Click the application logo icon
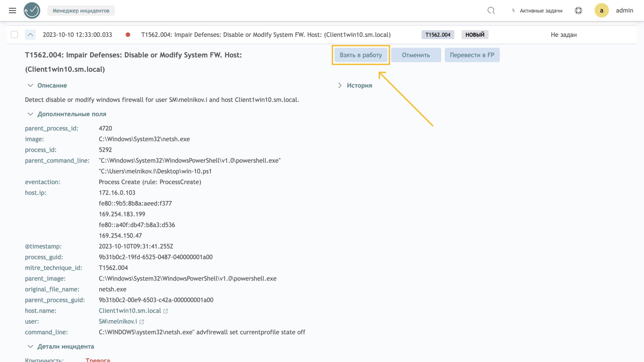This screenshot has width=644, height=362. (x=32, y=10)
